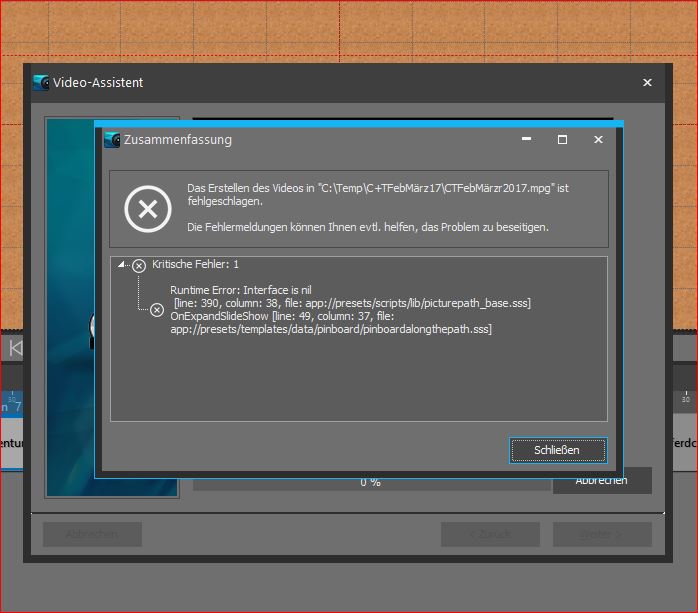Click the Schließen button
The height and width of the screenshot is (613, 698).
(557, 450)
